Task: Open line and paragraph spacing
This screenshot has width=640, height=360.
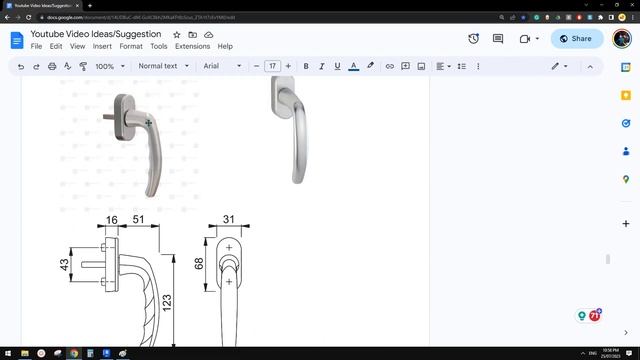Action: click(x=462, y=66)
